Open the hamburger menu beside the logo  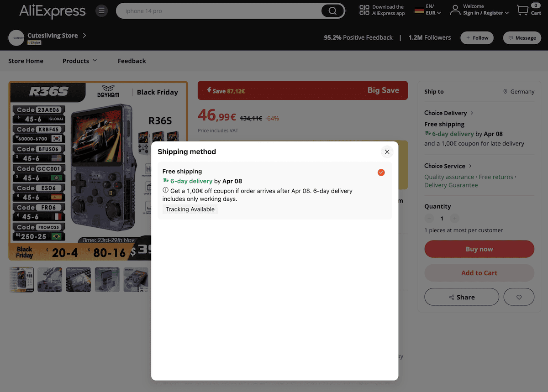(x=101, y=10)
